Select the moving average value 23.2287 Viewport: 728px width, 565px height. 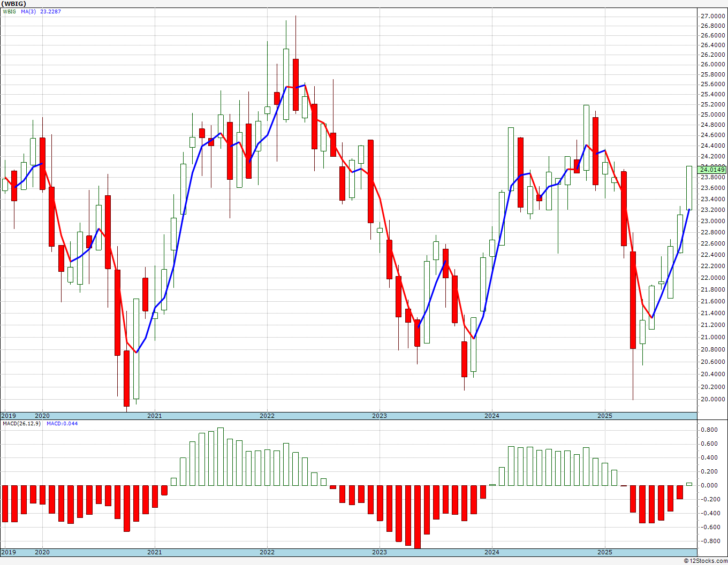coord(50,11)
